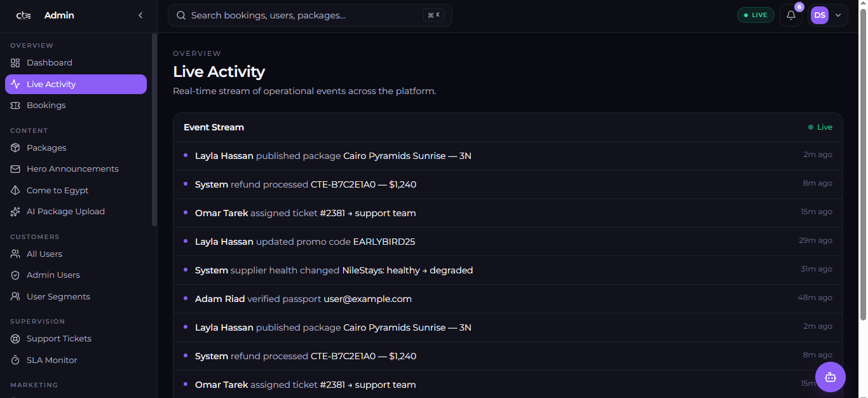Click the search bookings, users, packages field
868x398 pixels.
(310, 15)
